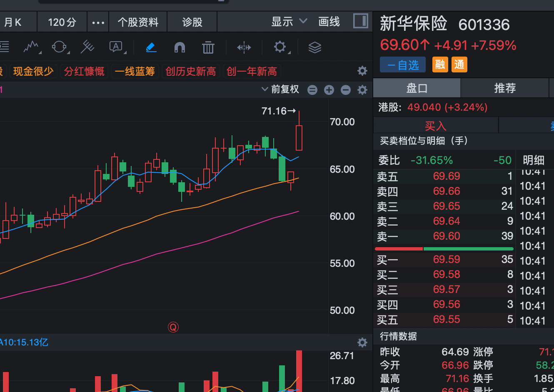Click 港股 price 49.040 (+3.24%)
This screenshot has width=554, height=392.
(447, 107)
